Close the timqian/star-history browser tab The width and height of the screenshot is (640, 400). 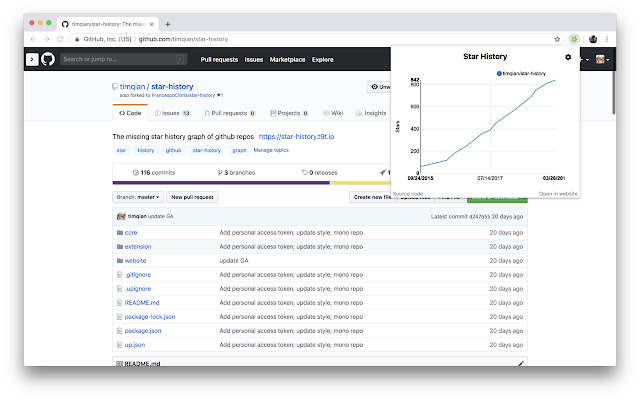[x=151, y=24]
